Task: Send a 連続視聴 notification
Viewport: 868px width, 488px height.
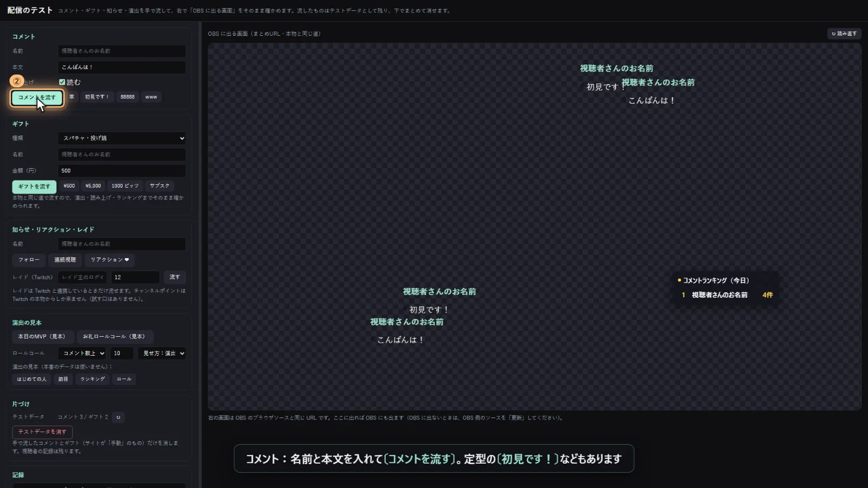Action: [x=65, y=260]
